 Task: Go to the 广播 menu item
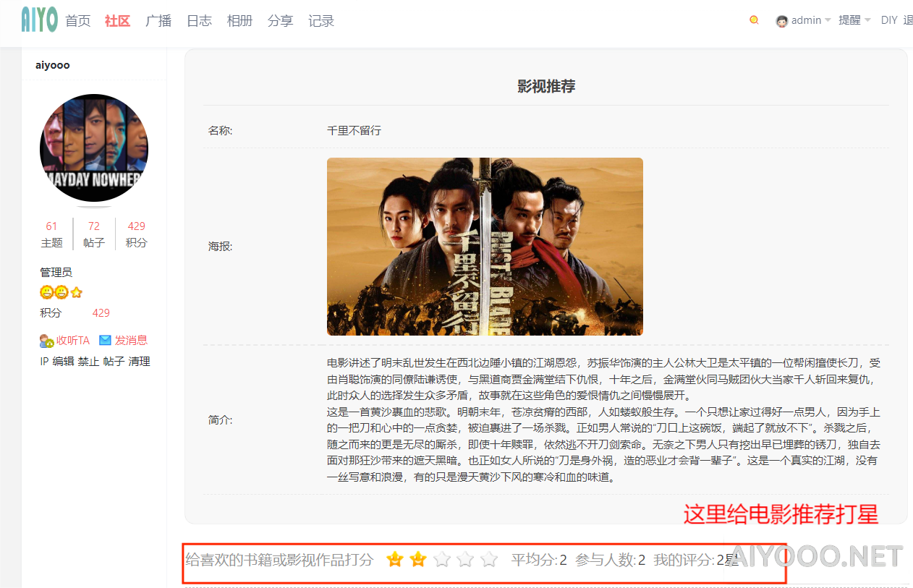(x=158, y=21)
